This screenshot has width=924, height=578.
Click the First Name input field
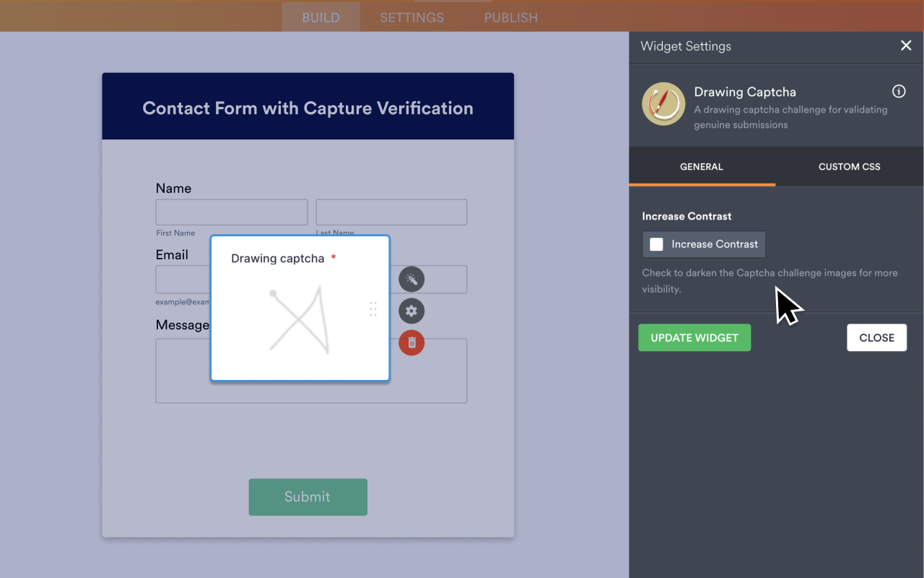231,212
